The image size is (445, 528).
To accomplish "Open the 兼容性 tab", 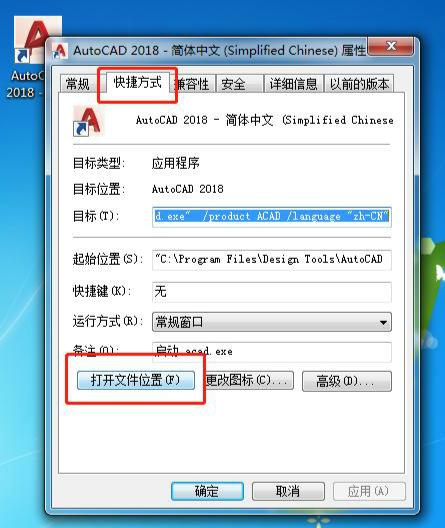I will point(194,84).
